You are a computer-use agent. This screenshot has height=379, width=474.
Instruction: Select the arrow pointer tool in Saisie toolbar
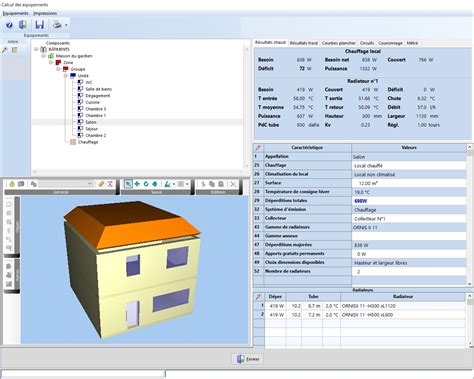pos(128,184)
